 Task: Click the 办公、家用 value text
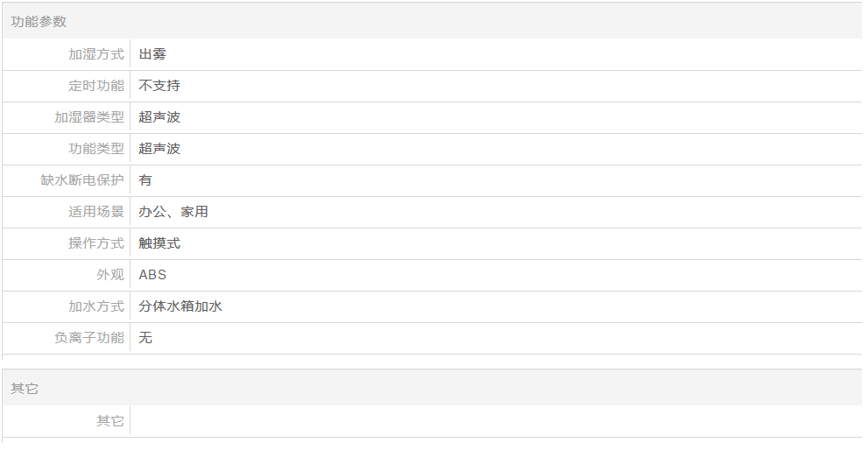pyautogui.click(x=173, y=212)
